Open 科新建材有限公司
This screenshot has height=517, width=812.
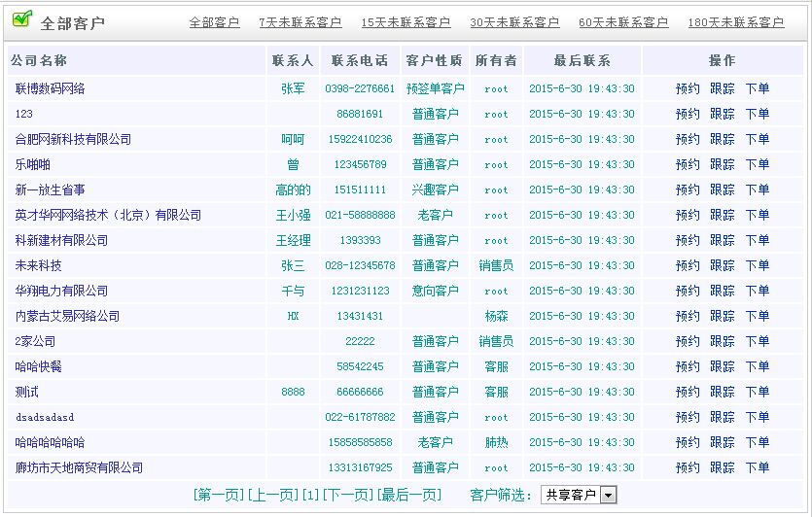pyautogui.click(x=61, y=241)
